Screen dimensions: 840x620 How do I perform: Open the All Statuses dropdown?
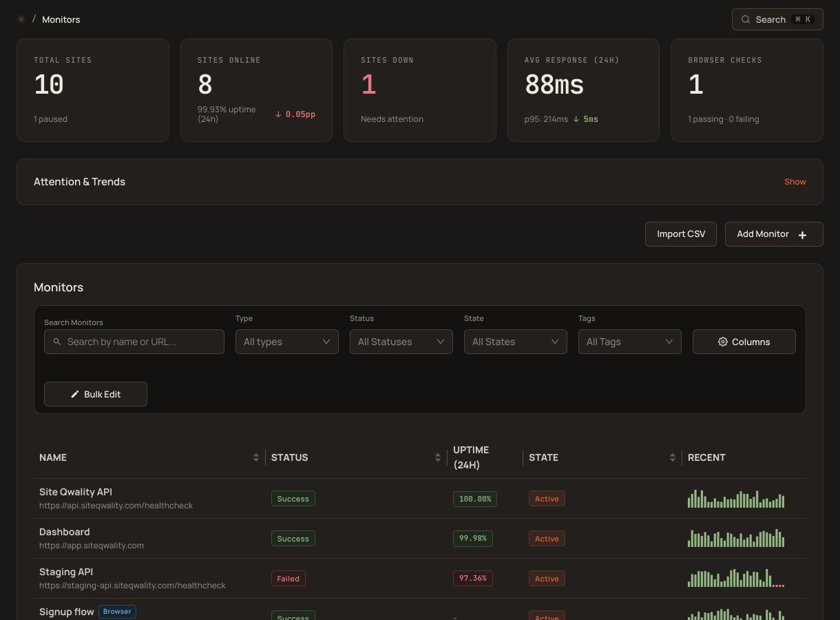(x=401, y=342)
